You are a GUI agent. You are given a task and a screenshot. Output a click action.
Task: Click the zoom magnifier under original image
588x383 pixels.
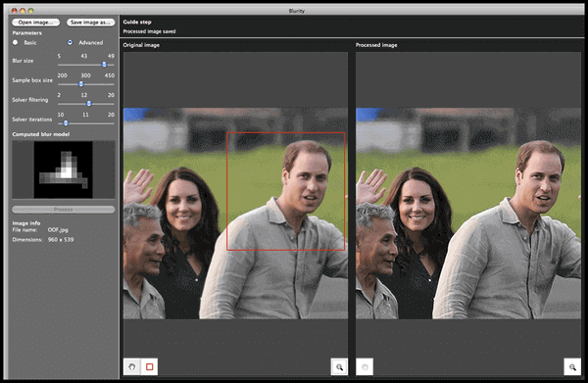point(339,367)
